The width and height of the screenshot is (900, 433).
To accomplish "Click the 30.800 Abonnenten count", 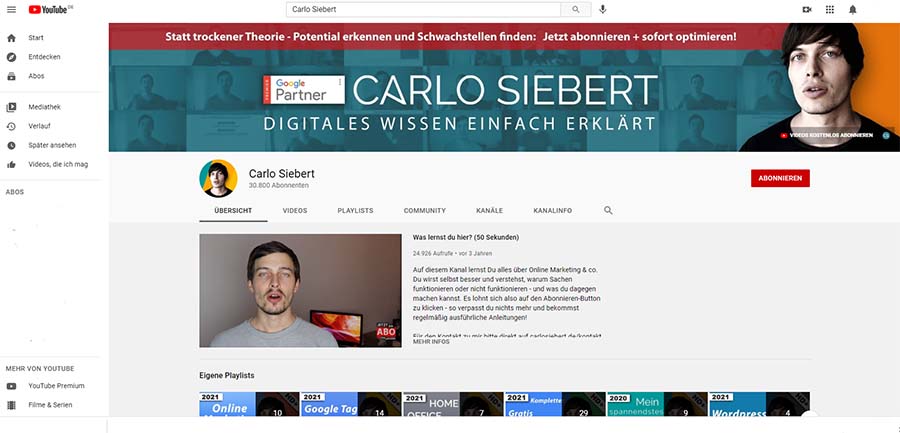I will 278,186.
